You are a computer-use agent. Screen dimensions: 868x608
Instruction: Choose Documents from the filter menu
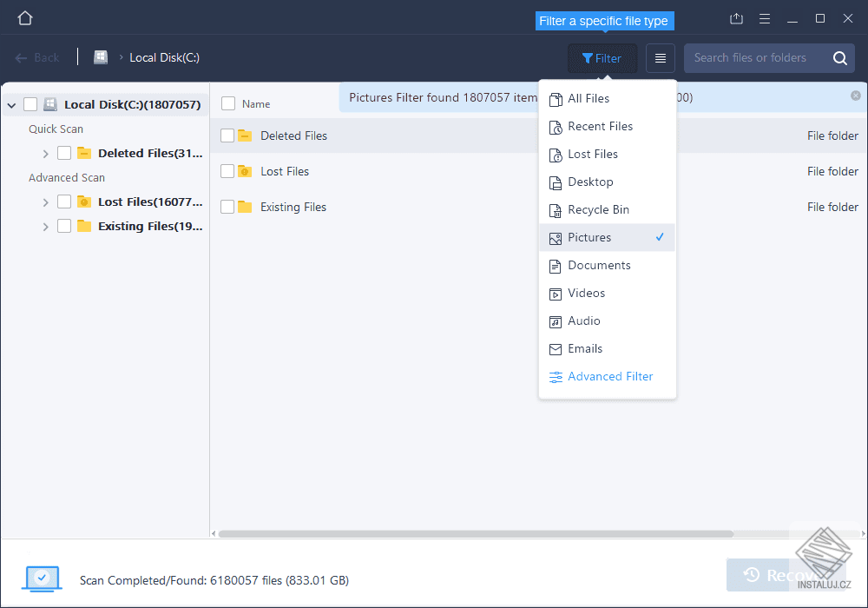tap(600, 265)
